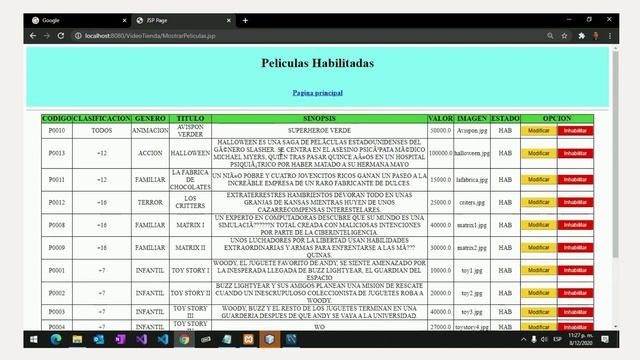
Task: Open Outlook from the taskbar
Action: 98,340
